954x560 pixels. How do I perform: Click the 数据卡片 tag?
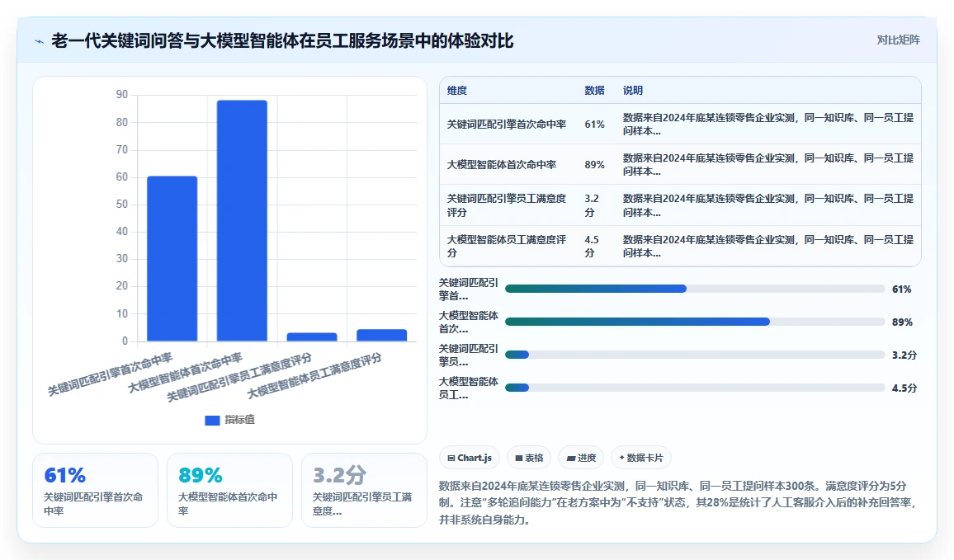coord(640,458)
